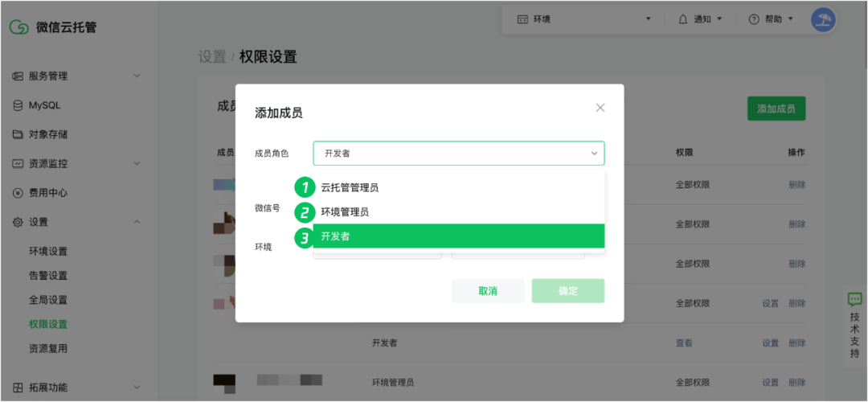868x402 pixels.
Task: Click the 取消 button
Action: click(x=488, y=291)
